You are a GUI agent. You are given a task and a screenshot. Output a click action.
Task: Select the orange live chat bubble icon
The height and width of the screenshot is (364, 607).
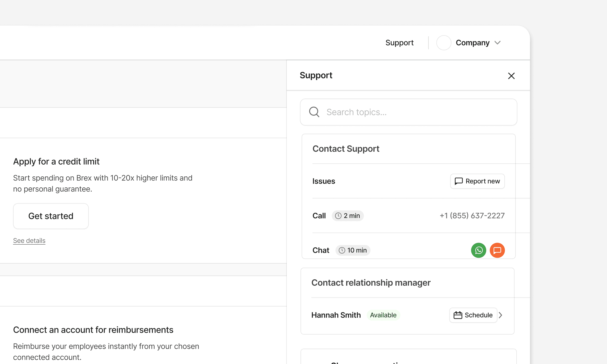tap(497, 250)
